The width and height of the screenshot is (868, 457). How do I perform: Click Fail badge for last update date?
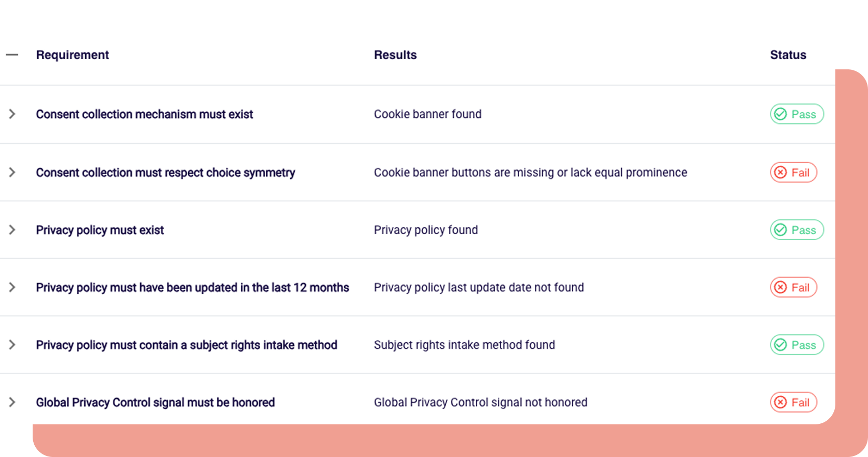click(x=793, y=288)
